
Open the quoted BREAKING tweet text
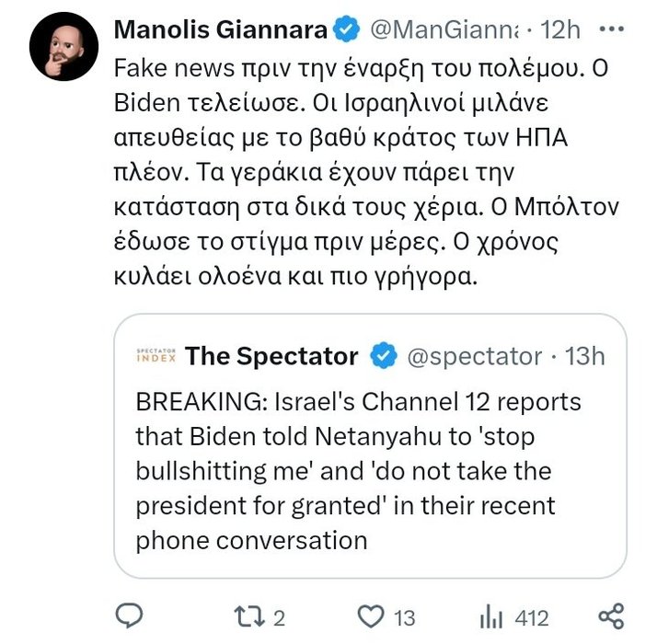tap(359, 471)
